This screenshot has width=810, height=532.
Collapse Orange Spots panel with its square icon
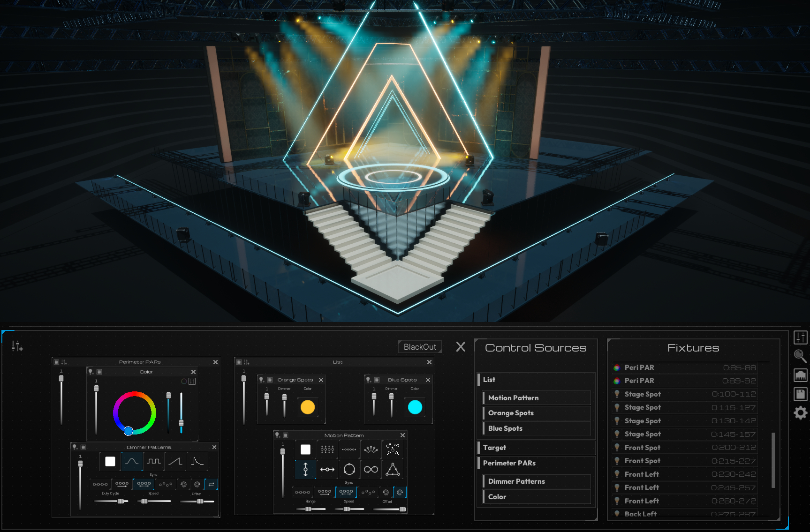270,380
